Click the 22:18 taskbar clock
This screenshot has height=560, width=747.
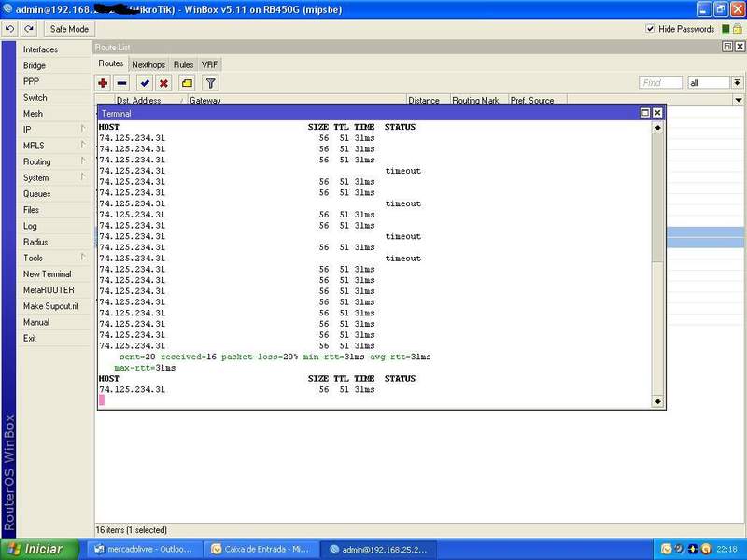coord(727,550)
